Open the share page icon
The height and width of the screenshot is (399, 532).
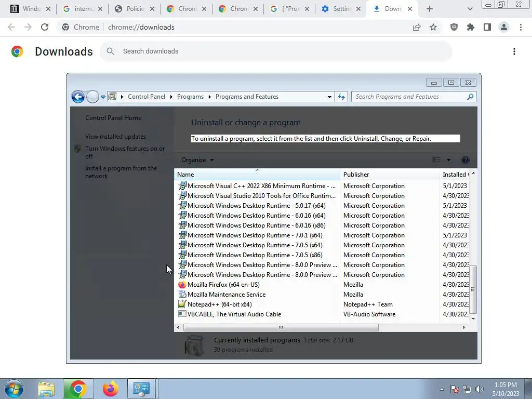[417, 27]
